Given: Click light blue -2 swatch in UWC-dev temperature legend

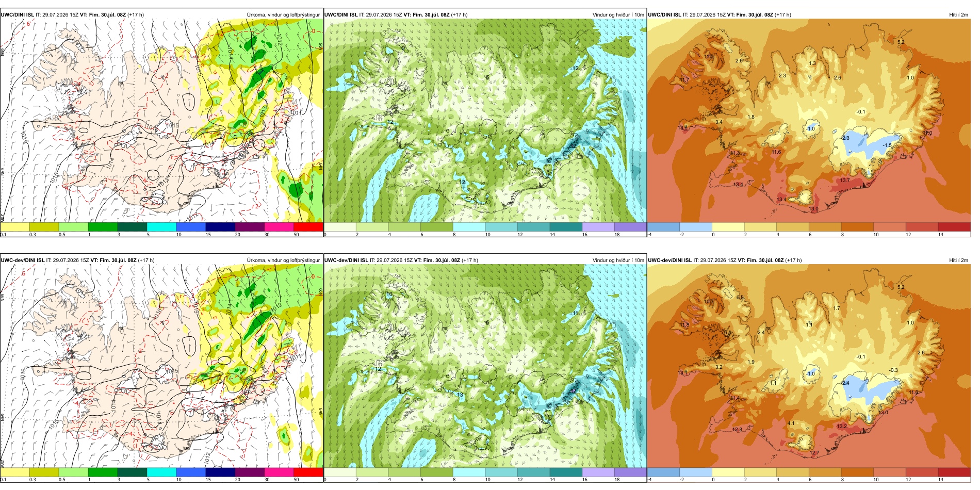Looking at the screenshot, I should pyautogui.click(x=696, y=472).
